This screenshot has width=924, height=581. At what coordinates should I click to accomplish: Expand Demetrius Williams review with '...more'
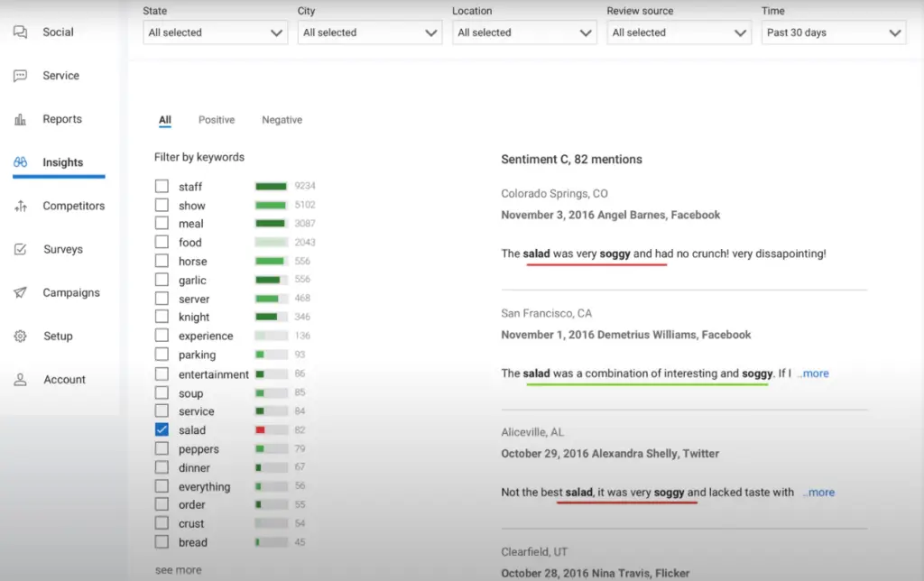[813, 373]
